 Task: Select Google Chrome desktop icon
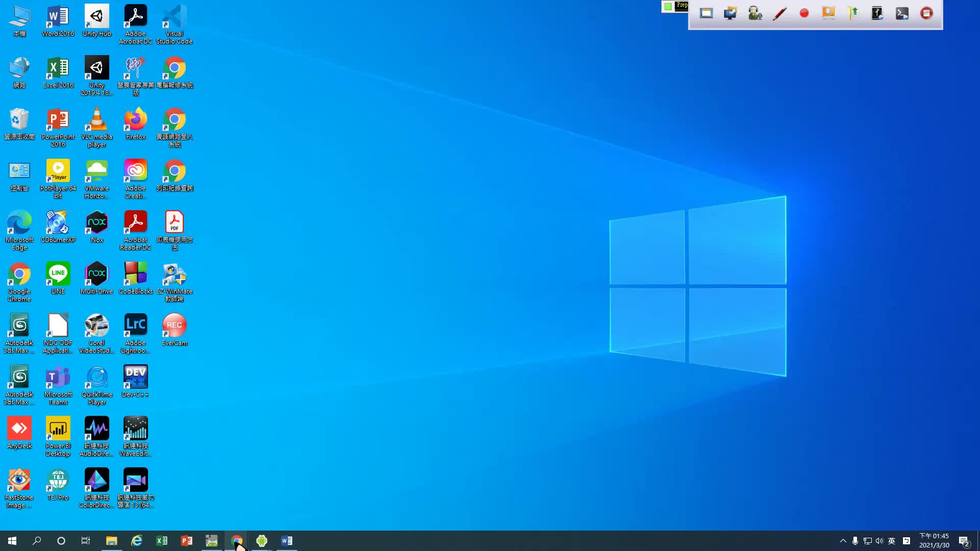click(x=19, y=283)
